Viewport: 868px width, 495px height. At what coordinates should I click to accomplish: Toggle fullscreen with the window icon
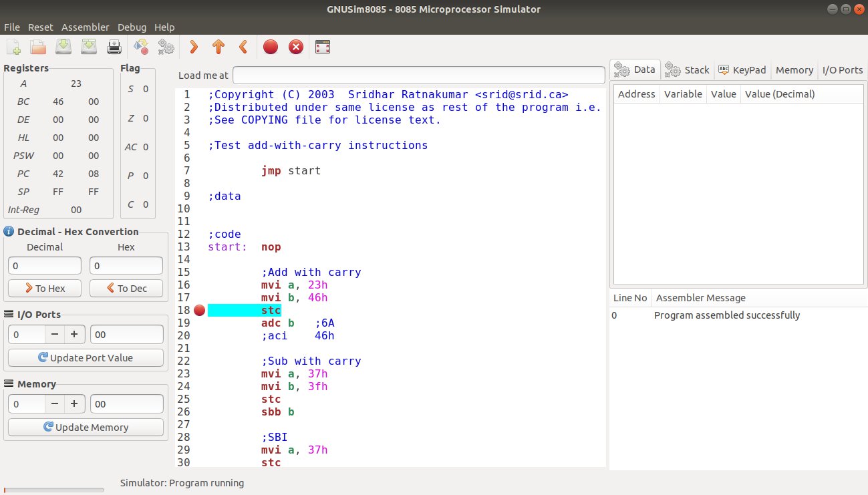click(322, 47)
